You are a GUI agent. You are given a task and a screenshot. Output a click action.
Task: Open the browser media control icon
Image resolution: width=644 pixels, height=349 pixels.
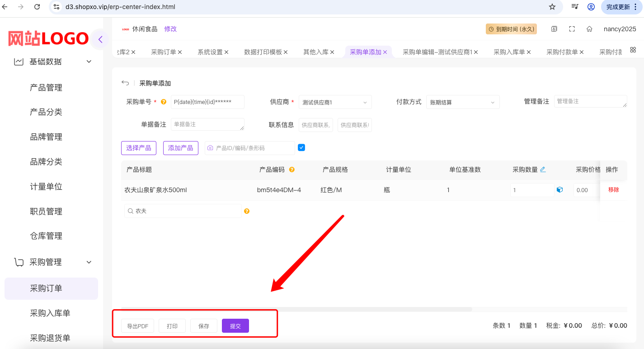click(575, 7)
